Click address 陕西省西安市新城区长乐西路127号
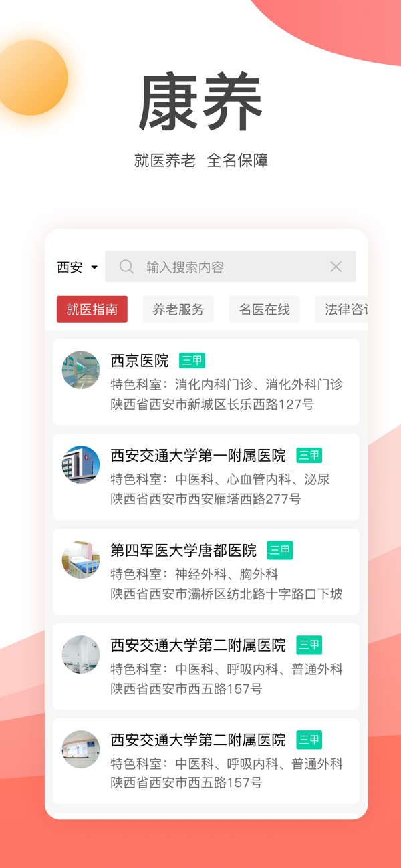The image size is (401, 868). click(x=213, y=404)
